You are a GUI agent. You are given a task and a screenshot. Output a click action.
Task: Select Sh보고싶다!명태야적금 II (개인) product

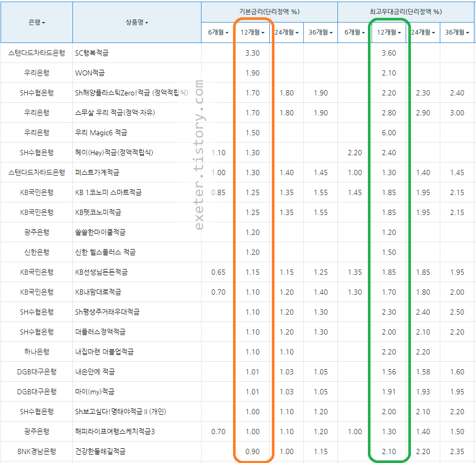point(121,412)
